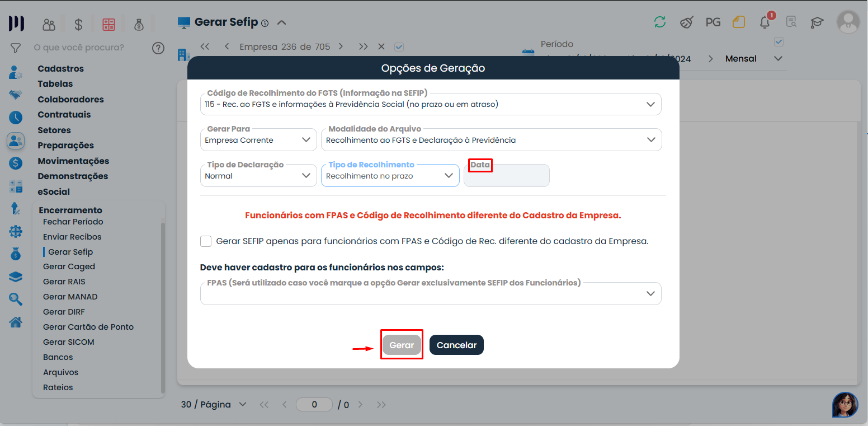Open the graduation cap training icon
The width and height of the screenshot is (868, 426).
pyautogui.click(x=818, y=22)
